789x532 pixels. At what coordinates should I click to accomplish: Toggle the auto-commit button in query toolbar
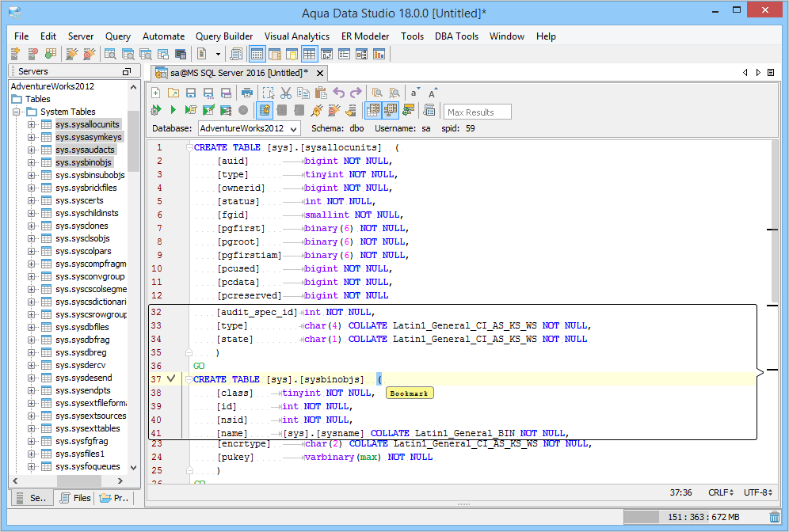[x=265, y=111]
